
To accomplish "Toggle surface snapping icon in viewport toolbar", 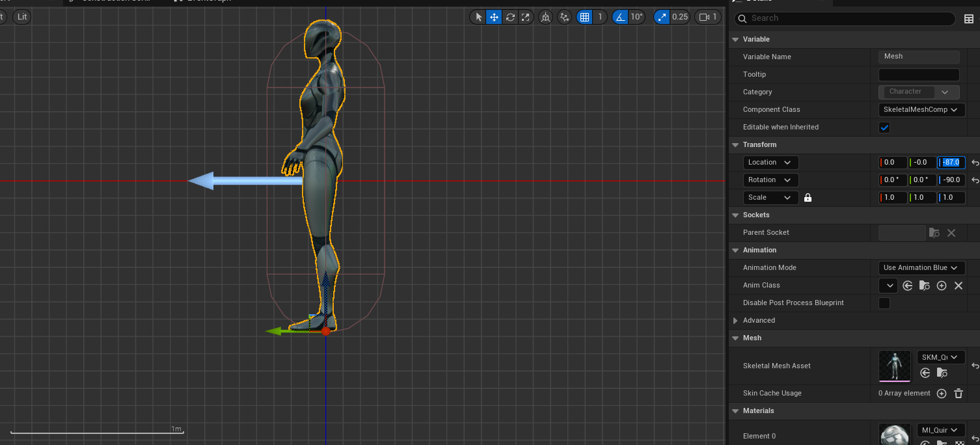I will [564, 17].
